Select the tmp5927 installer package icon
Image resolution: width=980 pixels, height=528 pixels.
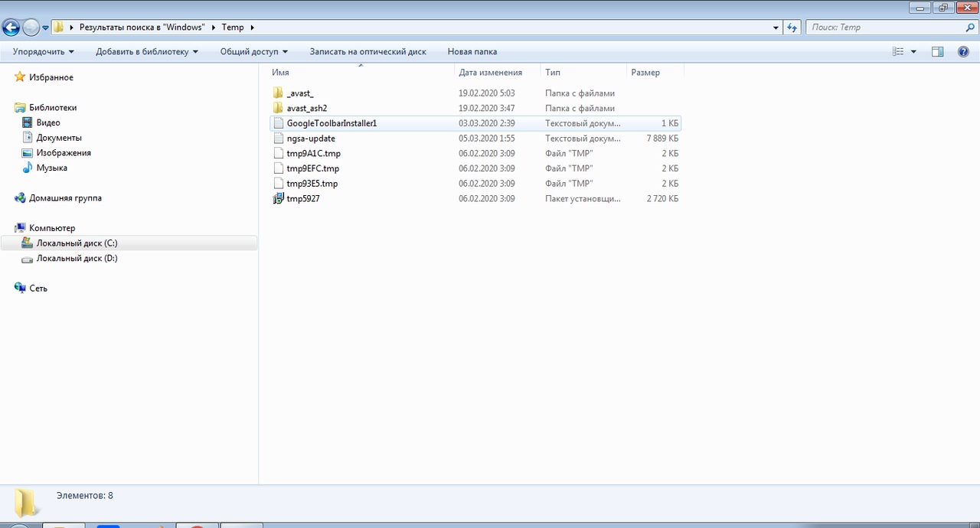[279, 198]
